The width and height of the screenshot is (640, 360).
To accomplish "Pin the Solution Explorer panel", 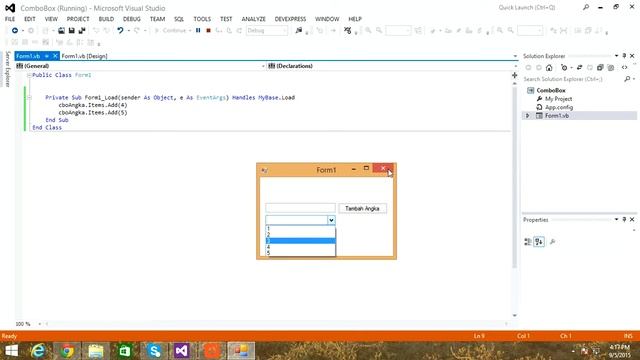I will click(x=624, y=56).
